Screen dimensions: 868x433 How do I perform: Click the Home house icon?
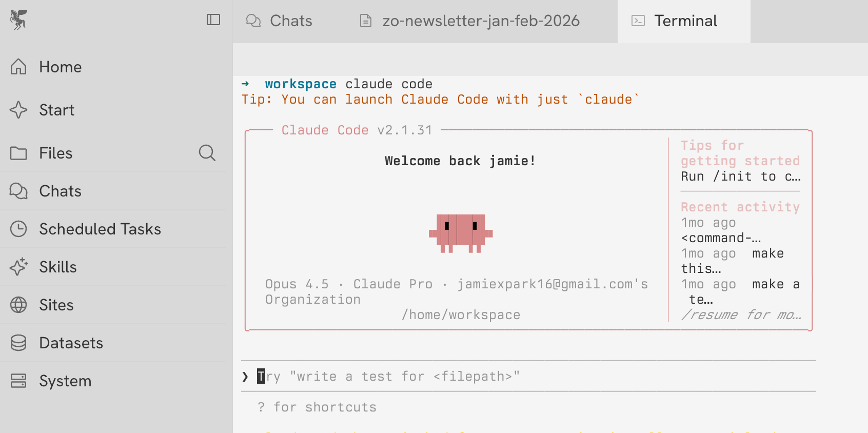18,67
